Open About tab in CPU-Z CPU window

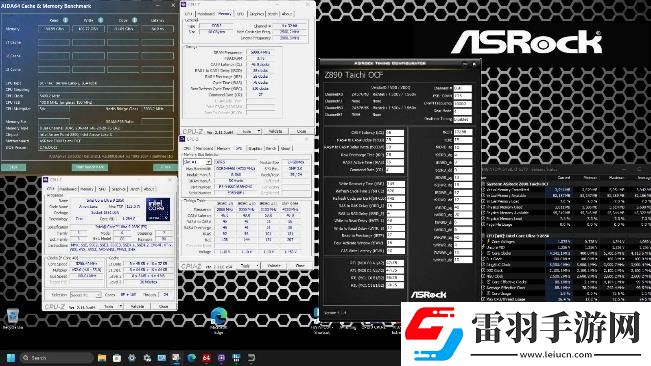point(149,189)
